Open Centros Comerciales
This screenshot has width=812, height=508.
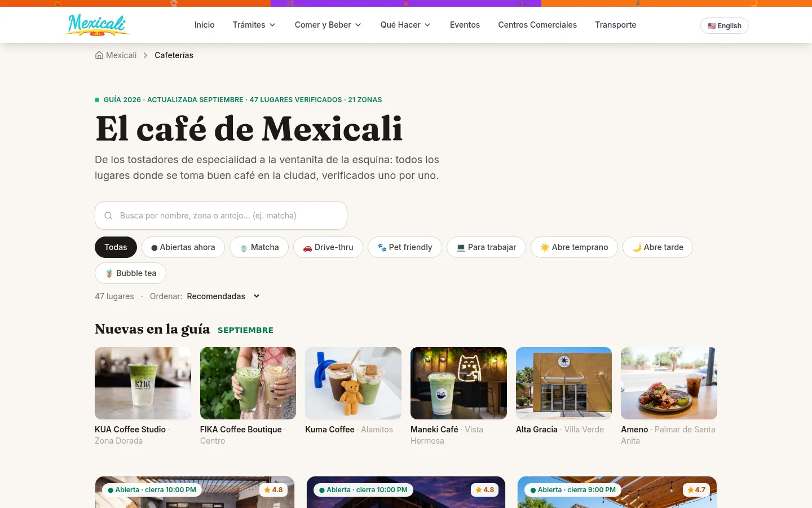tap(537, 25)
